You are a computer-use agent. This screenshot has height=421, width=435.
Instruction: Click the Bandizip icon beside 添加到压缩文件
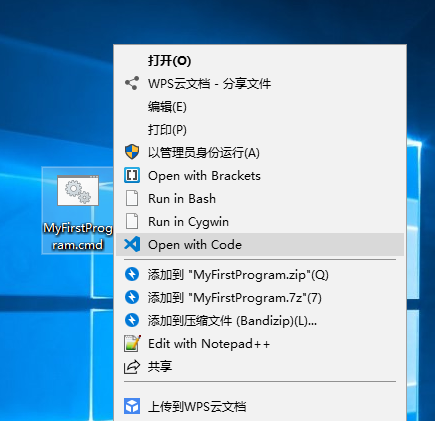point(132,320)
